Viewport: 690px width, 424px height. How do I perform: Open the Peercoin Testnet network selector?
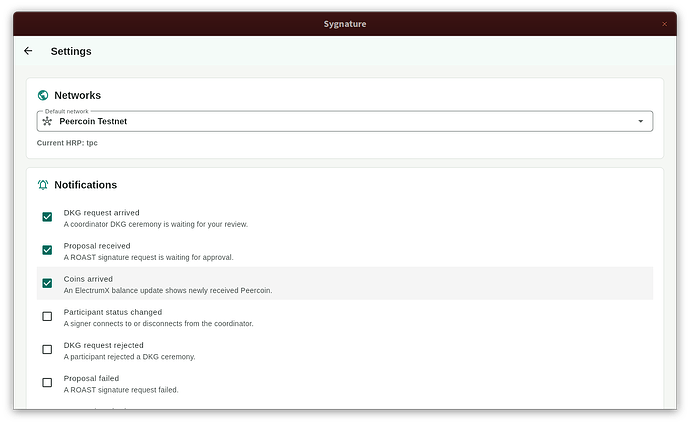click(345, 121)
